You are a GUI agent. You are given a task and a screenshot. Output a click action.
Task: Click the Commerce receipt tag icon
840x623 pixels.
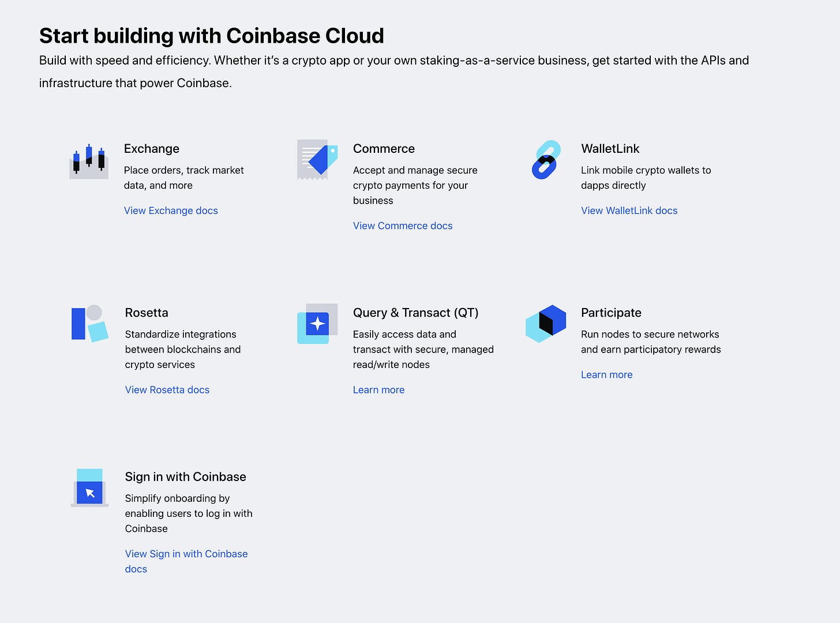(317, 159)
